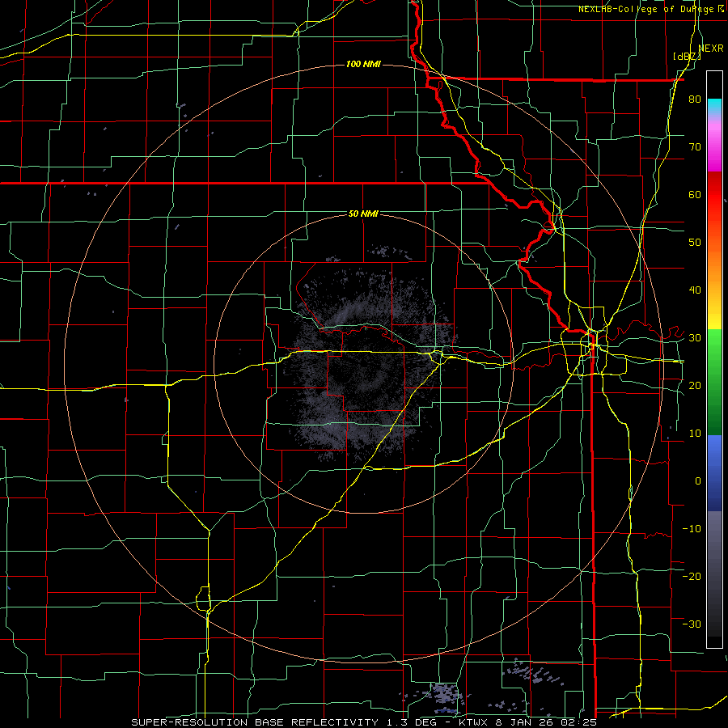Click the "30" dBZ scale value

click(695, 338)
